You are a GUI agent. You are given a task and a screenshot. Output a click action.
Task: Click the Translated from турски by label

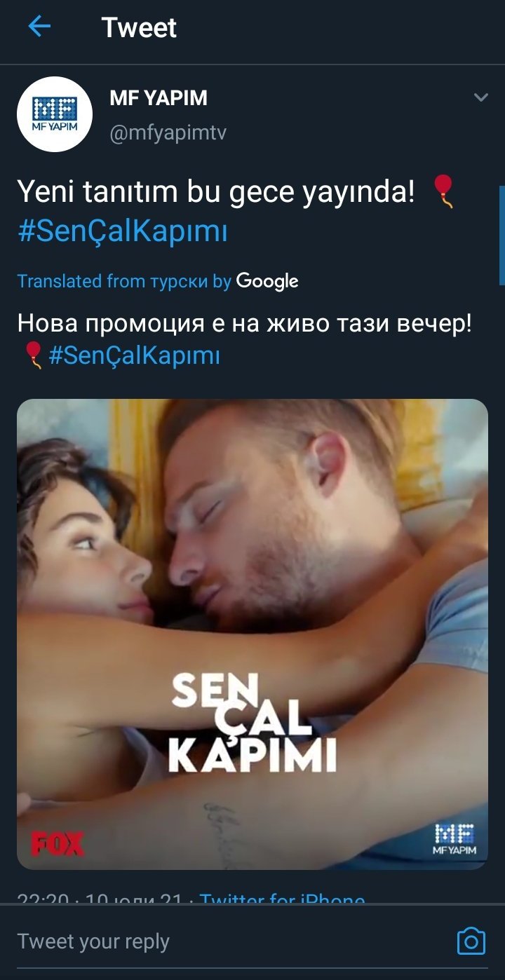(x=124, y=281)
